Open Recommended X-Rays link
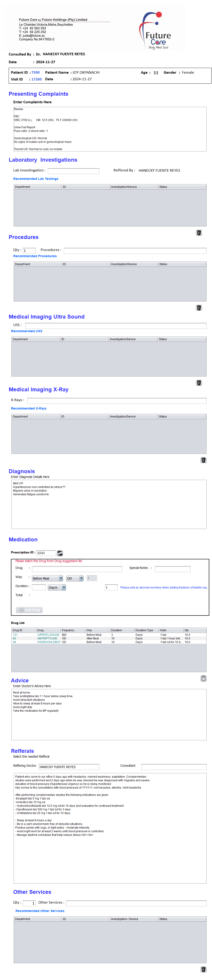This screenshot has height=980, width=212. (28, 408)
